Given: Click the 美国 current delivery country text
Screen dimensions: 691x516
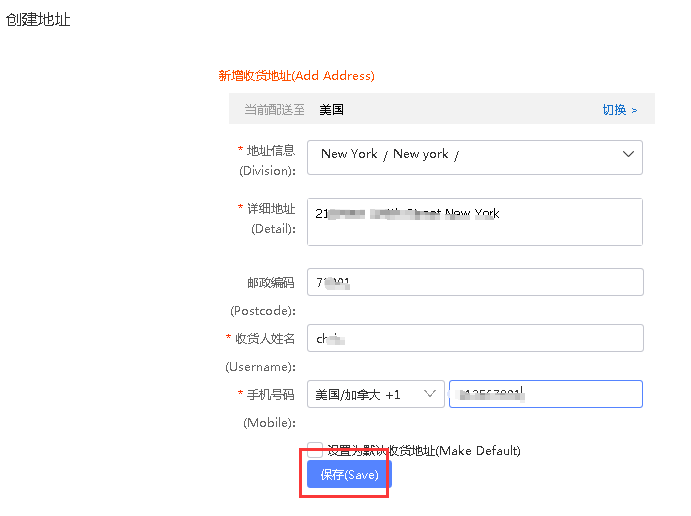Looking at the screenshot, I should (331, 110).
